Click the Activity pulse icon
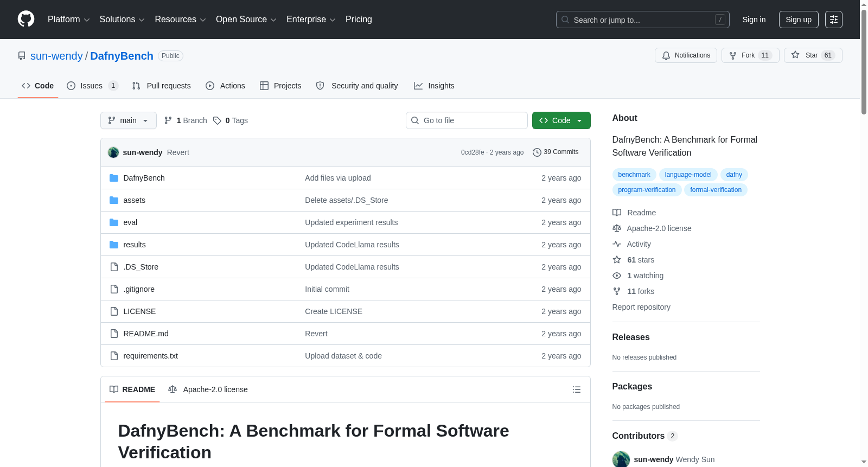Viewport: 868px width, 467px height. pyautogui.click(x=617, y=244)
